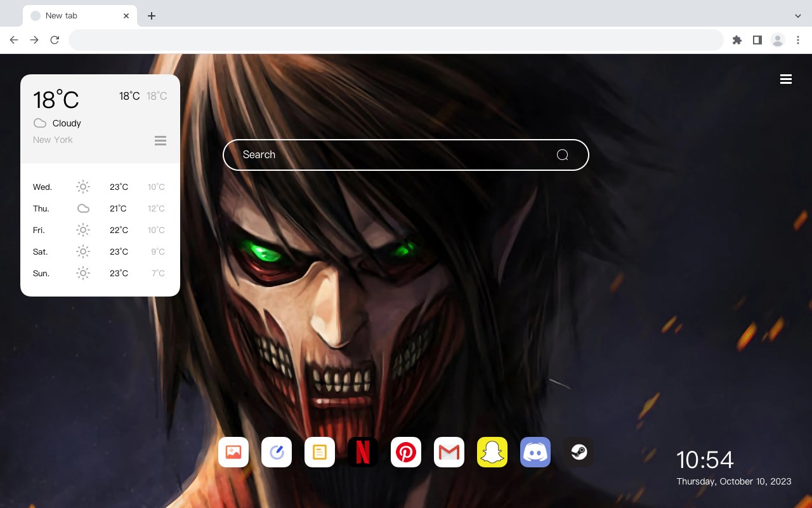Open the Steam shortcut

pyautogui.click(x=579, y=452)
